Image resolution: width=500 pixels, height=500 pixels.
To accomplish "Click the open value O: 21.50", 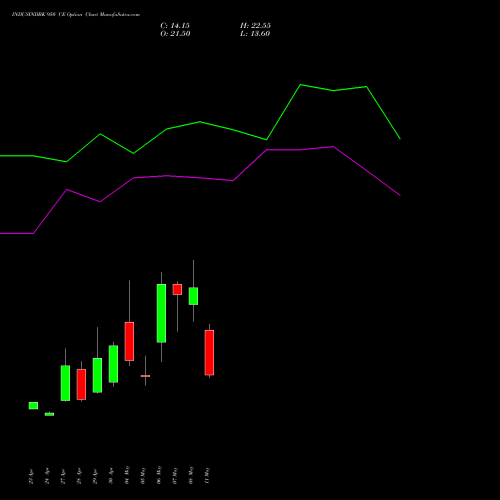I will [175, 34].
